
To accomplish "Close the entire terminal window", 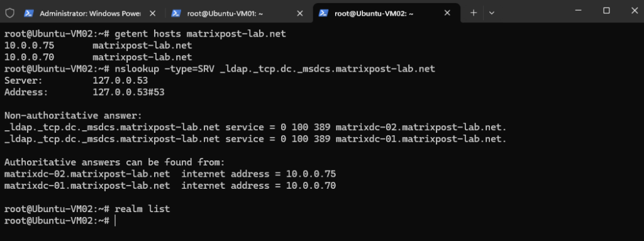I will pos(634,11).
